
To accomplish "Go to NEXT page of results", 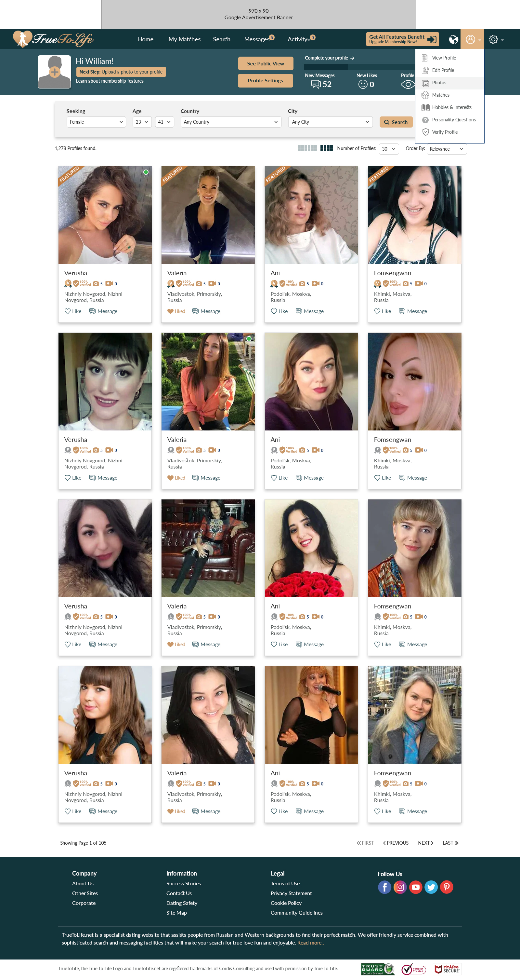I will coord(425,843).
